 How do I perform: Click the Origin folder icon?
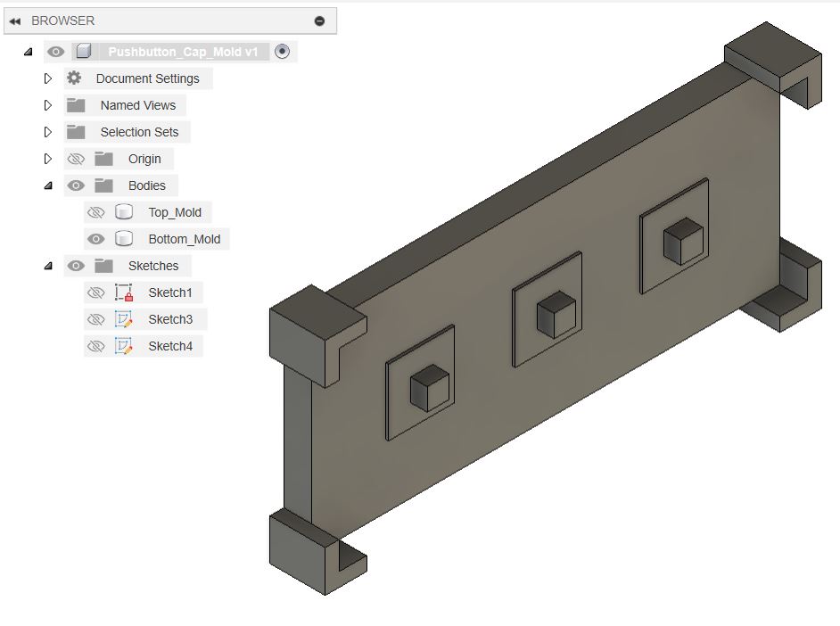pyautogui.click(x=103, y=159)
